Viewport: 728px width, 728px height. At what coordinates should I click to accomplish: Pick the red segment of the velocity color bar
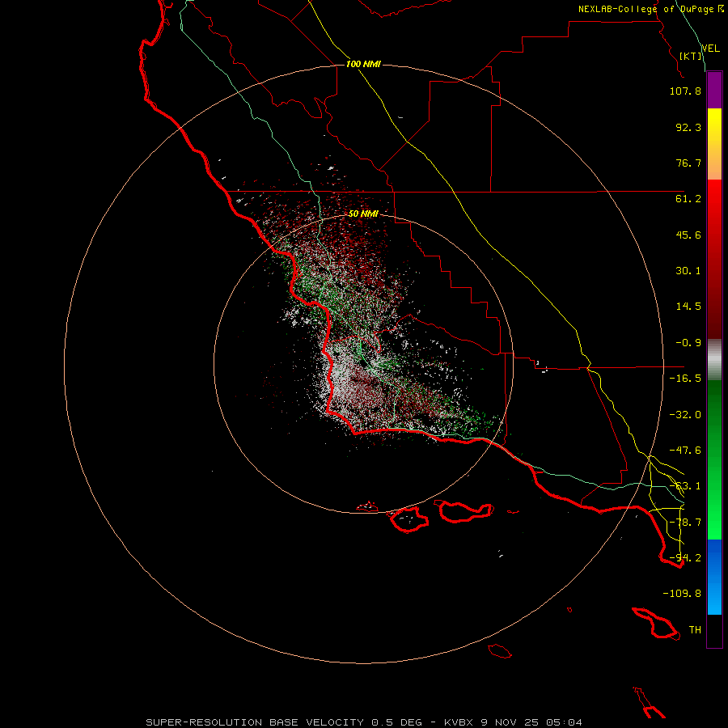pos(714,259)
